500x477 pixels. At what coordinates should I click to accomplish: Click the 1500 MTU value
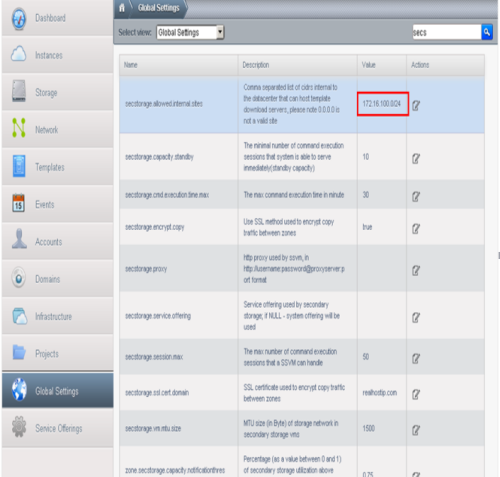(x=369, y=428)
